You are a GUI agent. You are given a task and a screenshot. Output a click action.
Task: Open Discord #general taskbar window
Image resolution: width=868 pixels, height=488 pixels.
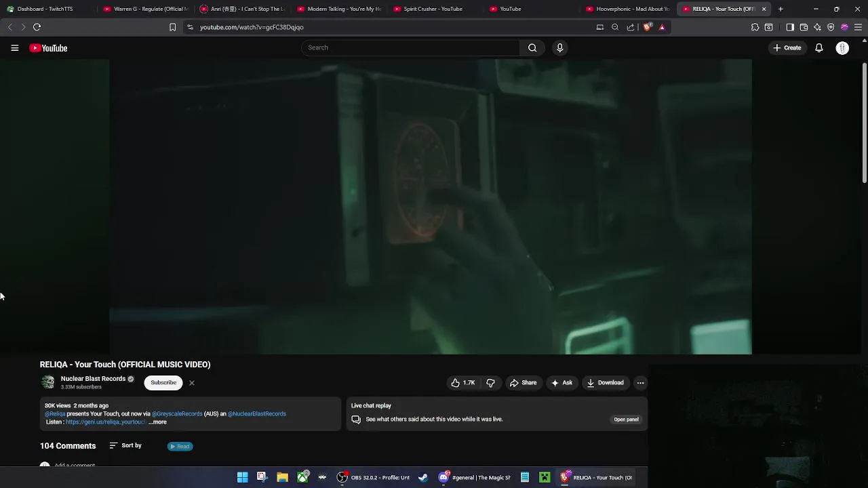click(x=475, y=477)
